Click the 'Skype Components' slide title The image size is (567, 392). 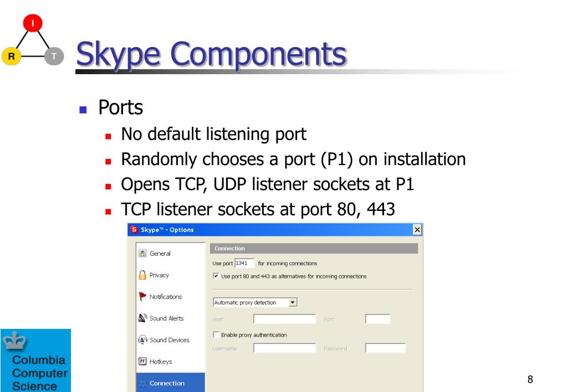212,54
